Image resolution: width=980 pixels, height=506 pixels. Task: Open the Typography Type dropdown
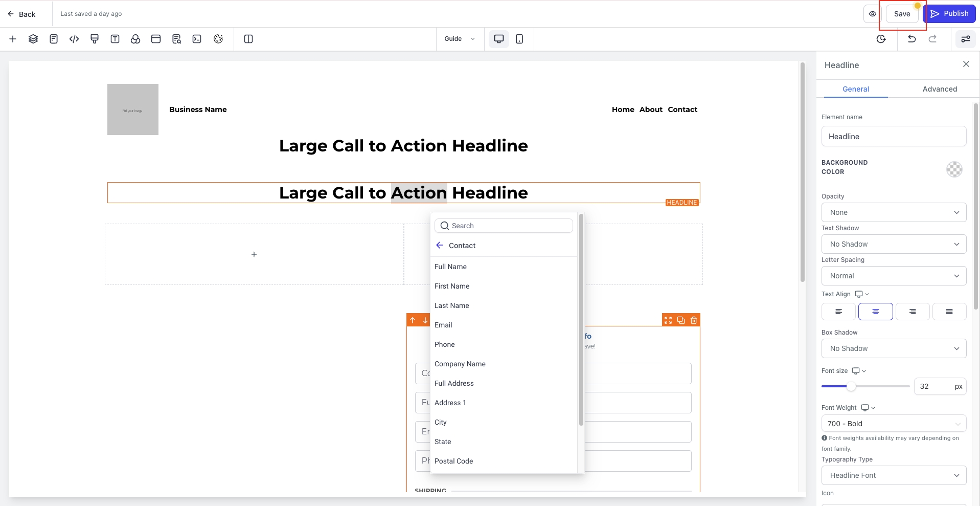point(894,475)
